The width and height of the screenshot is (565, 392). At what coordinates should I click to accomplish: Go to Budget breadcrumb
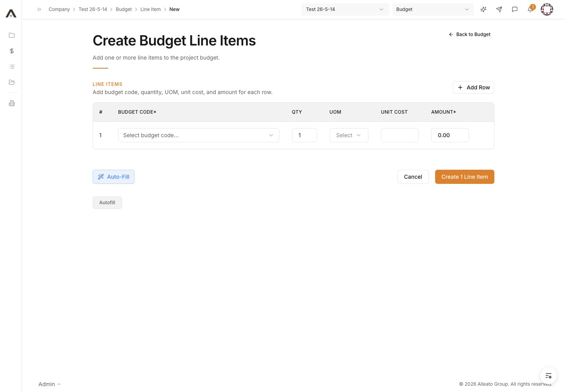click(x=124, y=9)
